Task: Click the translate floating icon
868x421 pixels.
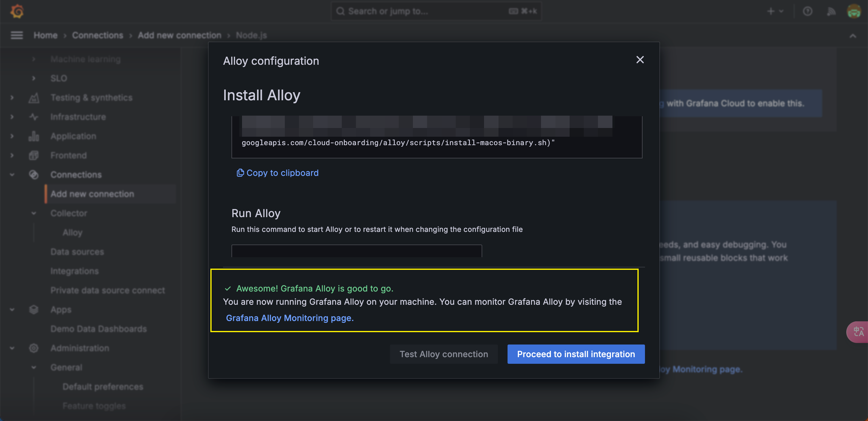Action: point(858,332)
